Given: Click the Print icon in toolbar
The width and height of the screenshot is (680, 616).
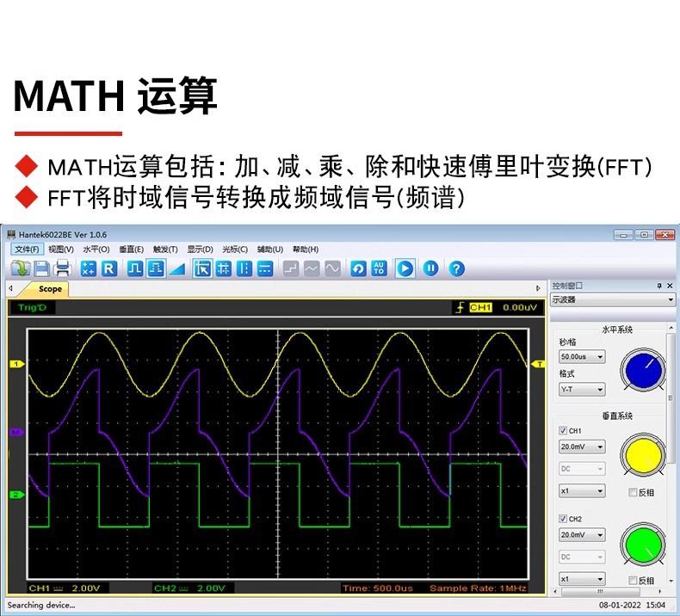Looking at the screenshot, I should point(62,268).
